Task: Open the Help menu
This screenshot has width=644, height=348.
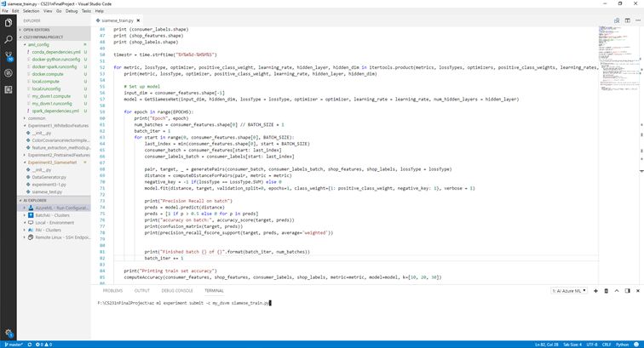Action: [100, 11]
